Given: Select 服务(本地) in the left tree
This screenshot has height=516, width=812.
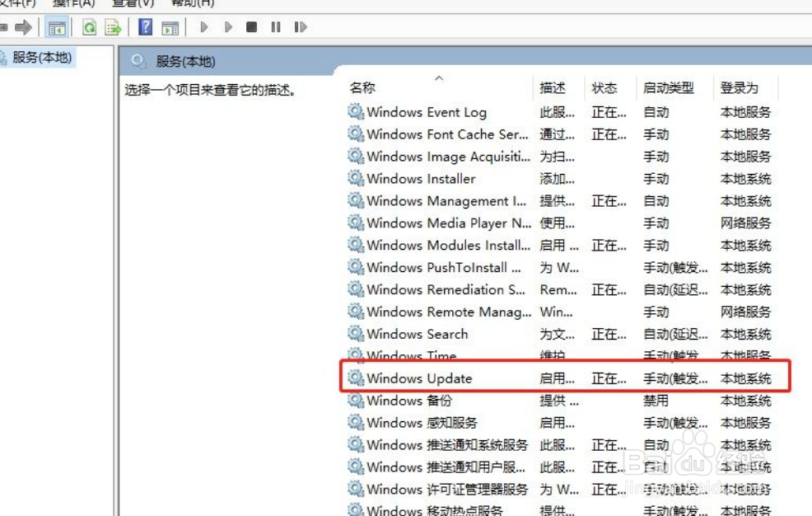Looking at the screenshot, I should 42,58.
